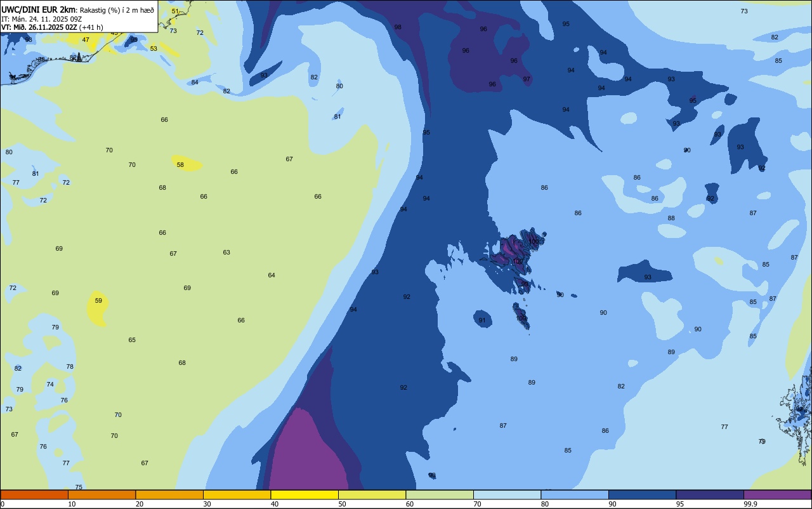
Task: Click the humidity value '63' on the map
Action: tap(226, 252)
